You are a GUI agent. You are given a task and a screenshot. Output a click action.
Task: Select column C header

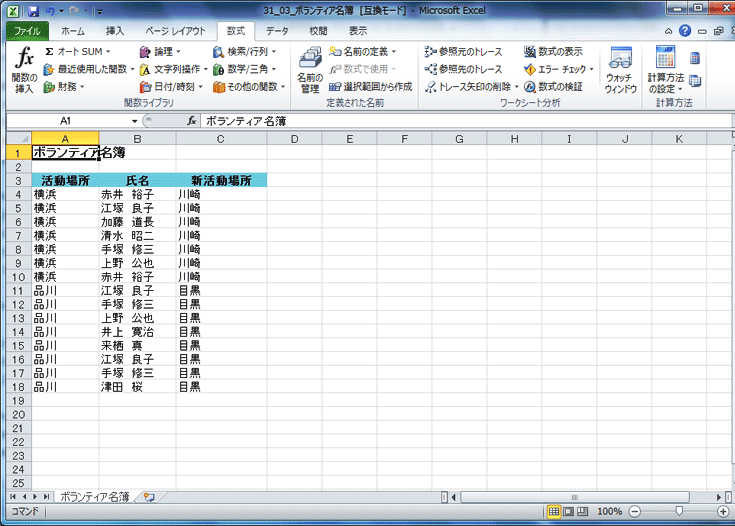[x=221, y=139]
